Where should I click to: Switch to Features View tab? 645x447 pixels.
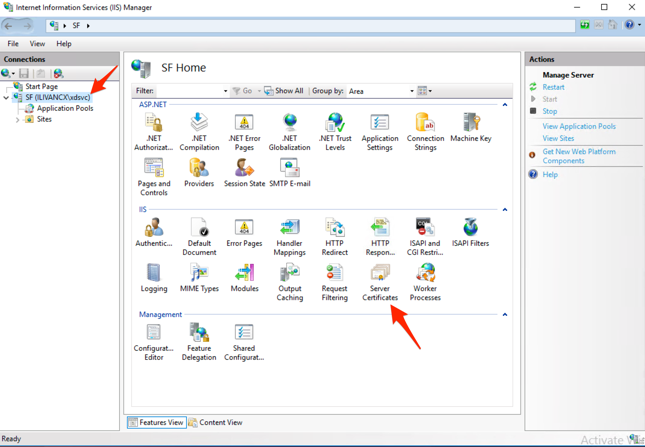(x=157, y=422)
